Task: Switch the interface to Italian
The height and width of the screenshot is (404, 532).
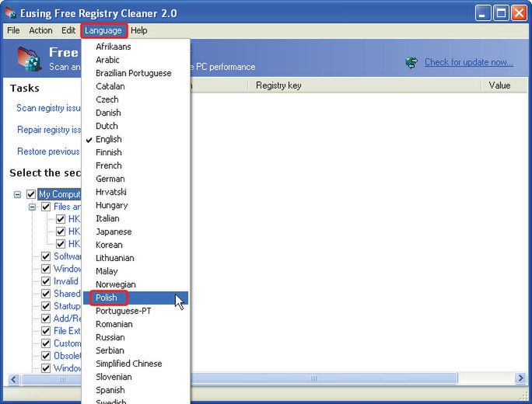Action: pyautogui.click(x=135, y=218)
